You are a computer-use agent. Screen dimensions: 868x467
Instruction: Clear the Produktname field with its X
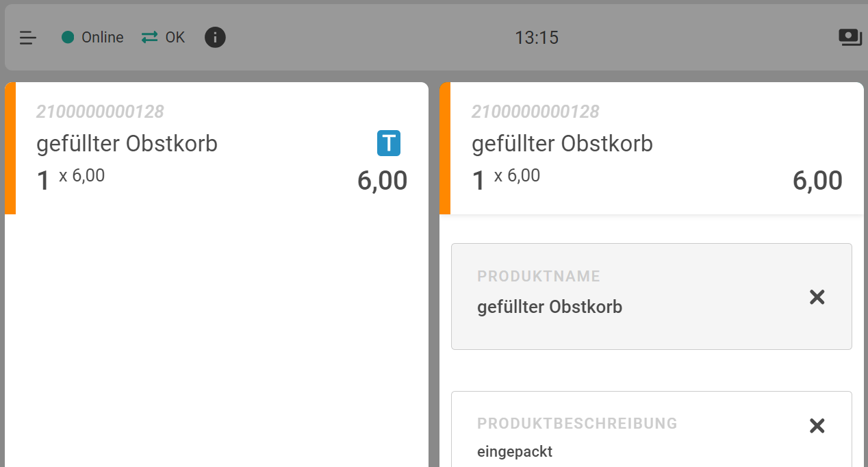point(817,297)
